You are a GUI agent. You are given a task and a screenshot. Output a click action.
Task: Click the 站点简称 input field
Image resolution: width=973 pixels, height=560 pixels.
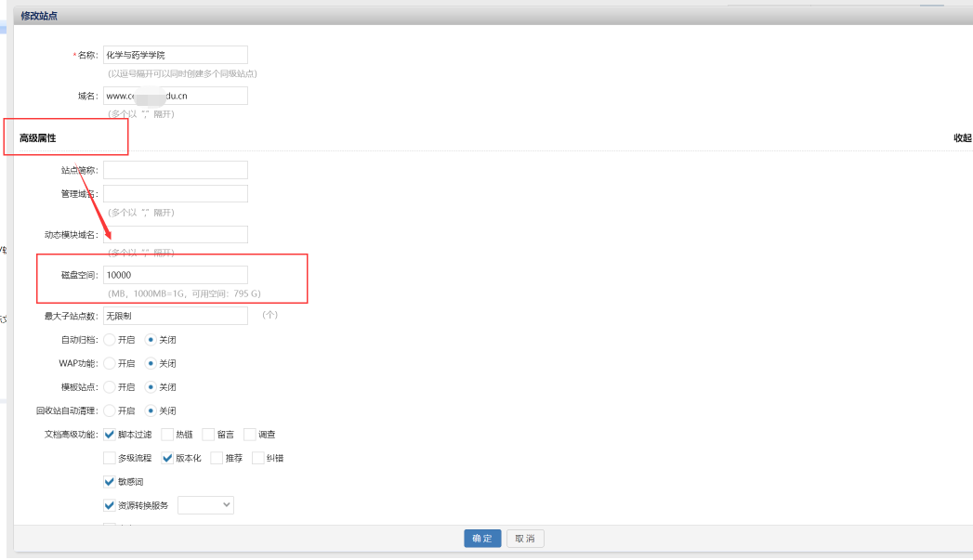176,170
